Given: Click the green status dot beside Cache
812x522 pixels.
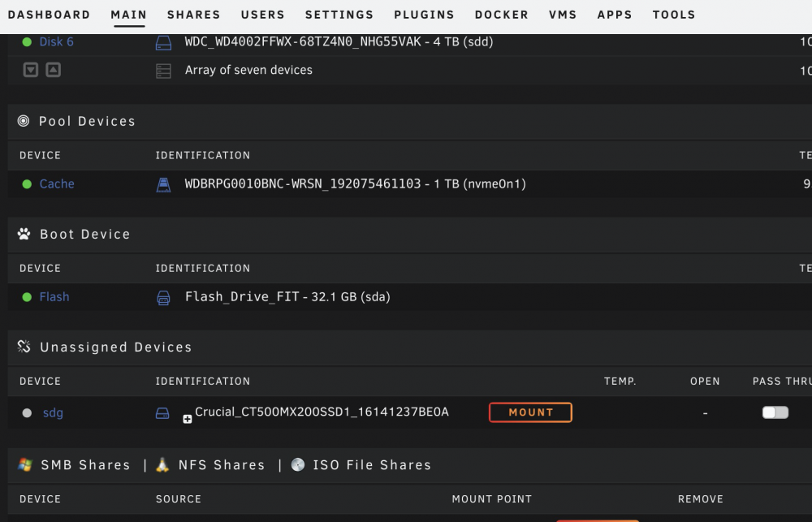Looking at the screenshot, I should (27, 183).
